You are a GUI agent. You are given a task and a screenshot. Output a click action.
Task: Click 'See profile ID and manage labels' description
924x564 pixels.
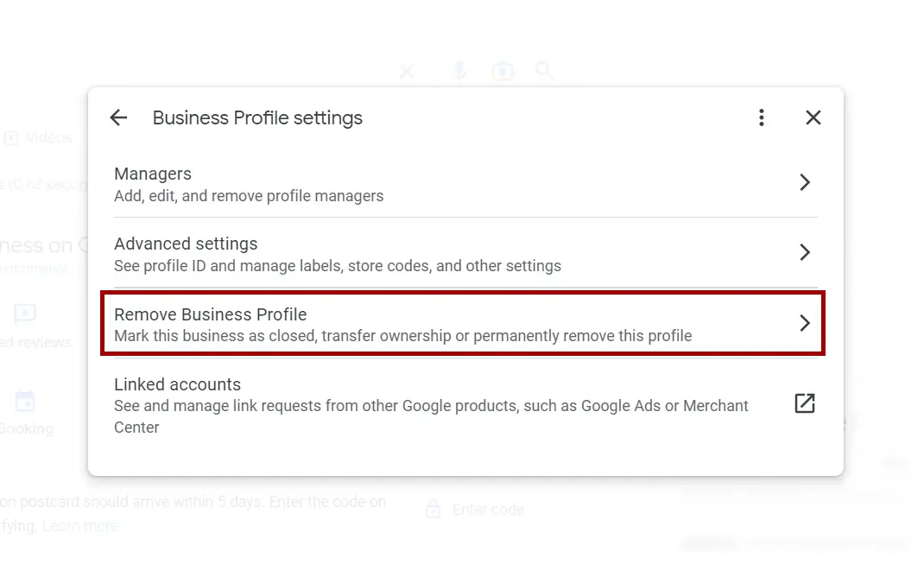[337, 266]
